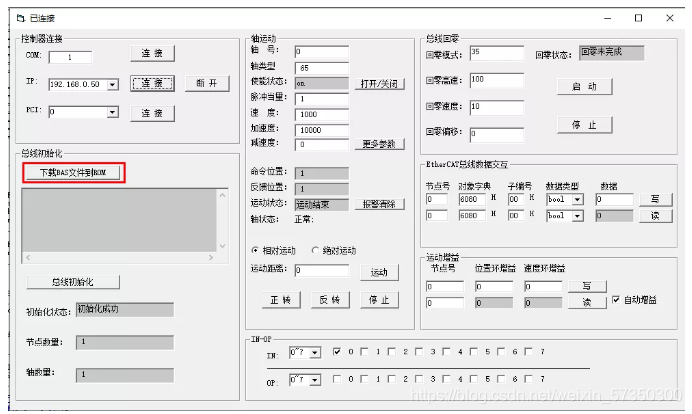Click the 连接 button beside PCI
Viewport: 692px width, 414px height.
click(x=153, y=113)
